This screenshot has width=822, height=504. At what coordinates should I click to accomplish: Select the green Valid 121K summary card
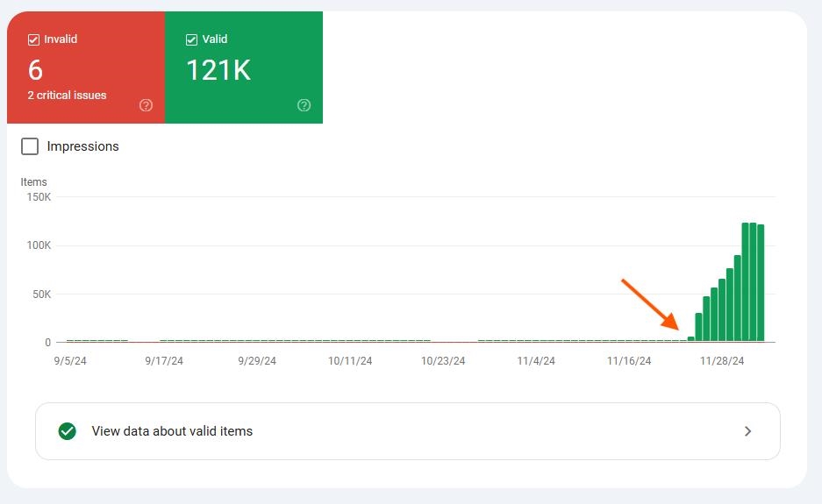click(244, 67)
